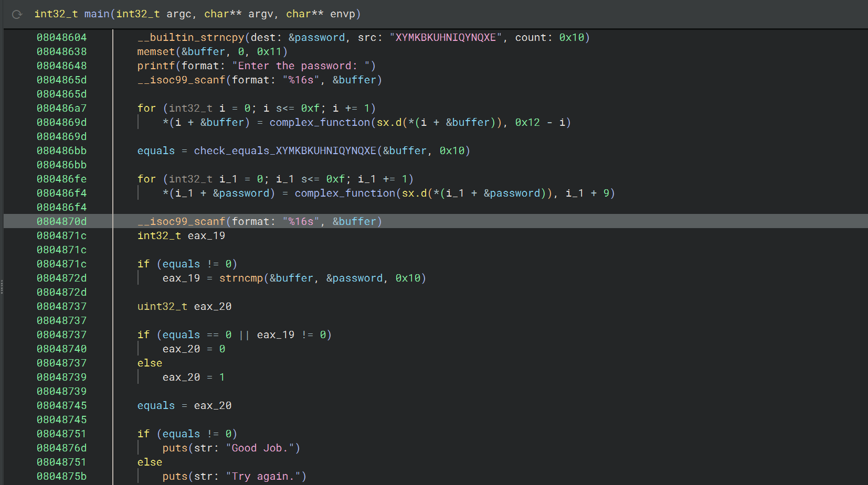This screenshot has width=868, height=485.
Task: Select the strncmp function call
Action: [x=241, y=278]
